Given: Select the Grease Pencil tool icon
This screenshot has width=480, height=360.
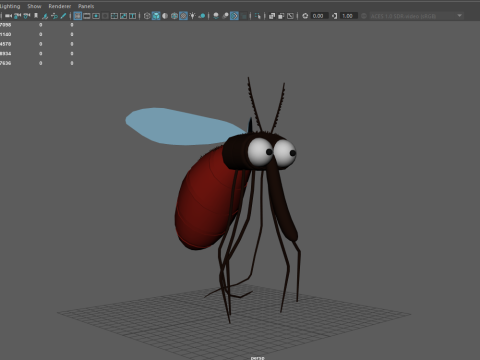Looking at the screenshot, I should [x=63, y=16].
